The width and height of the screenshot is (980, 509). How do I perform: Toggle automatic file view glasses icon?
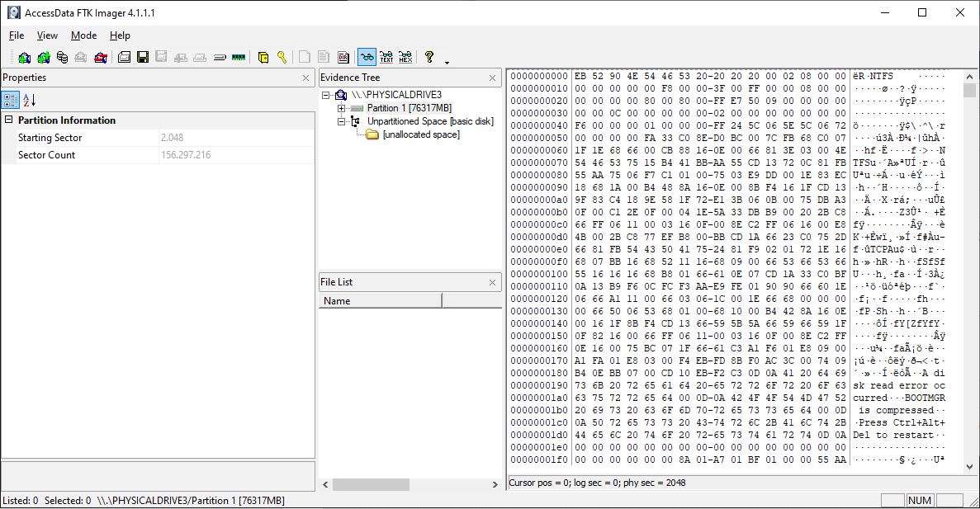367,58
